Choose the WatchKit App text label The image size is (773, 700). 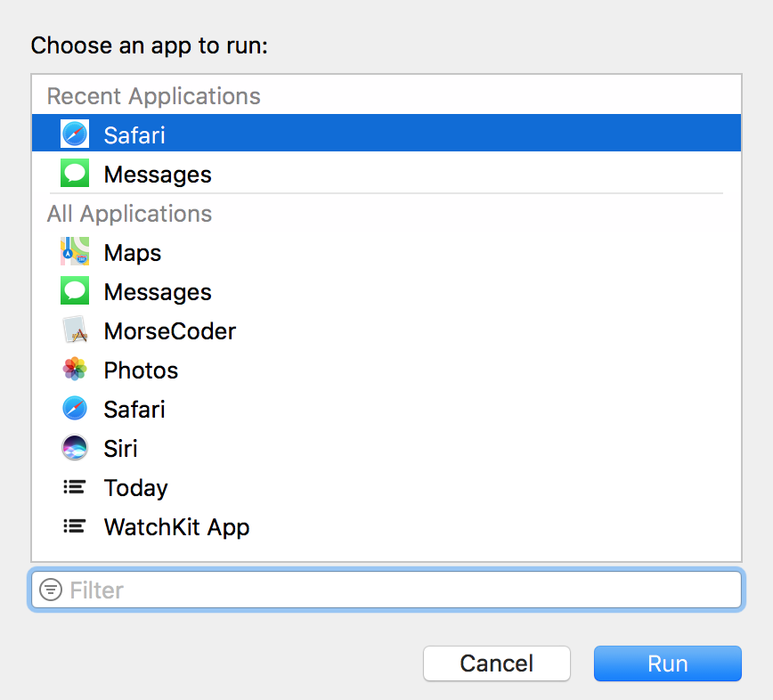[176, 527]
